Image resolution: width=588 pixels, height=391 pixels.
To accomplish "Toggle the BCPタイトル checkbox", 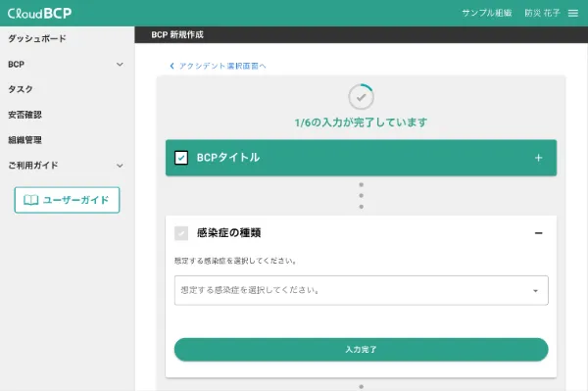I will [x=181, y=158].
